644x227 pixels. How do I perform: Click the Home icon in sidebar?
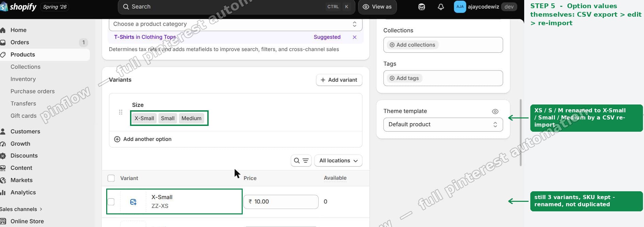[x=3, y=30]
